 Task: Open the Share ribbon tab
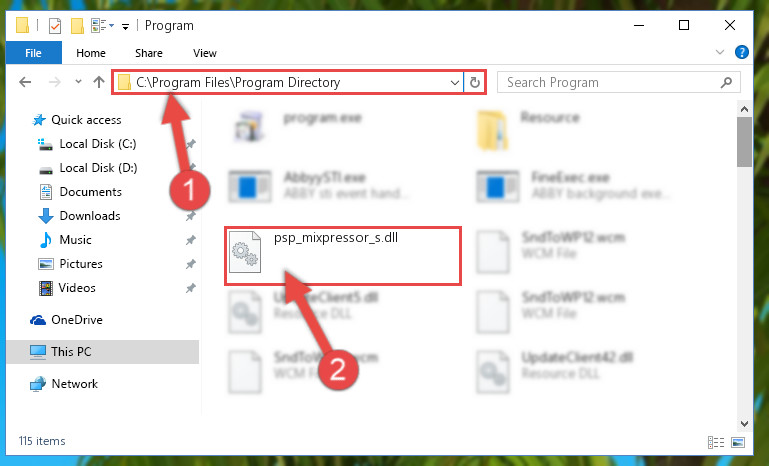click(149, 53)
